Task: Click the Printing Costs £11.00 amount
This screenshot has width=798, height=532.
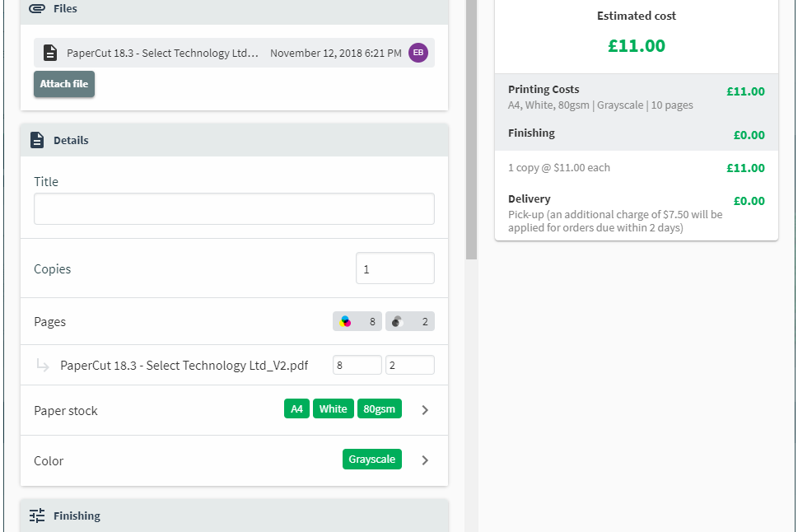Action: [745, 91]
